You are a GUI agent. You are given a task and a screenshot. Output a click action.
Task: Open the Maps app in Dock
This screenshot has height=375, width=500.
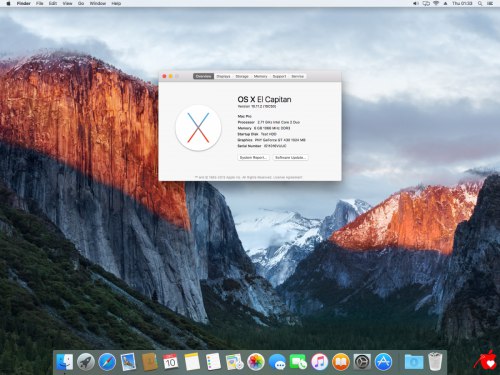pyautogui.click(x=235, y=362)
